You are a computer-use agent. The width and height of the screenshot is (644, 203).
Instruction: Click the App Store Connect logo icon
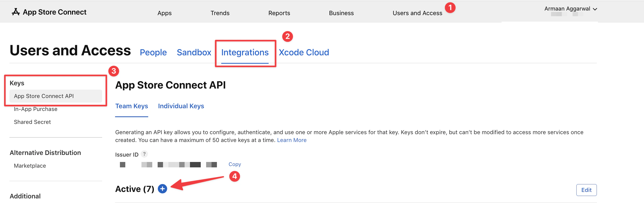(16, 12)
